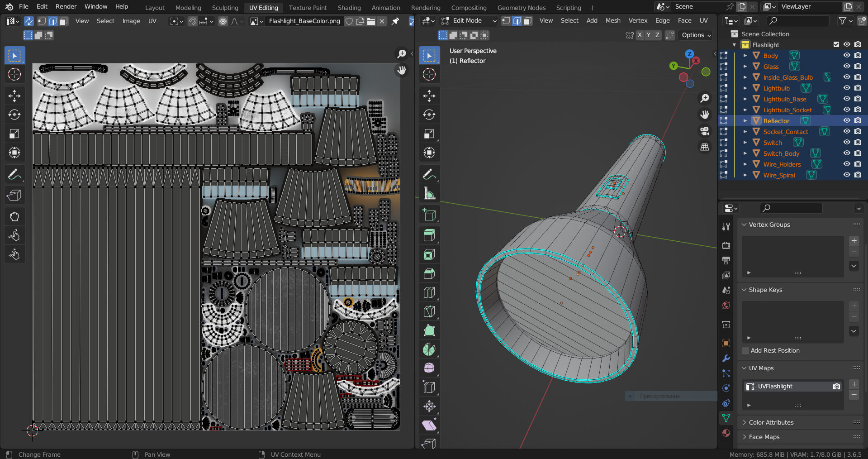Screen dimensions: 868x459
Task: Pin the Flashlight_BaseColor image
Action: 395,21
